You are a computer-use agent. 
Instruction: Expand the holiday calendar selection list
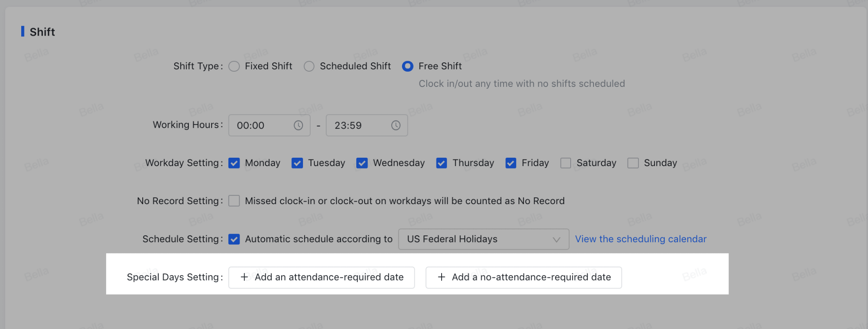click(556, 239)
